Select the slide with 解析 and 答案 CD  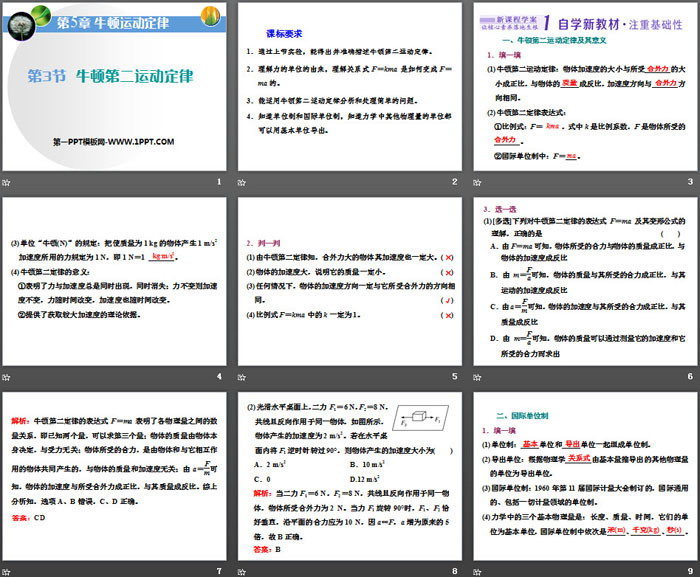(116, 474)
